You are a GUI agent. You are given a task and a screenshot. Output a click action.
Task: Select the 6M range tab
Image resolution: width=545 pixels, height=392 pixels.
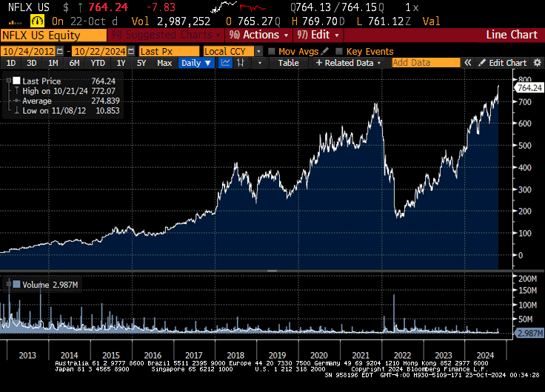[74, 63]
